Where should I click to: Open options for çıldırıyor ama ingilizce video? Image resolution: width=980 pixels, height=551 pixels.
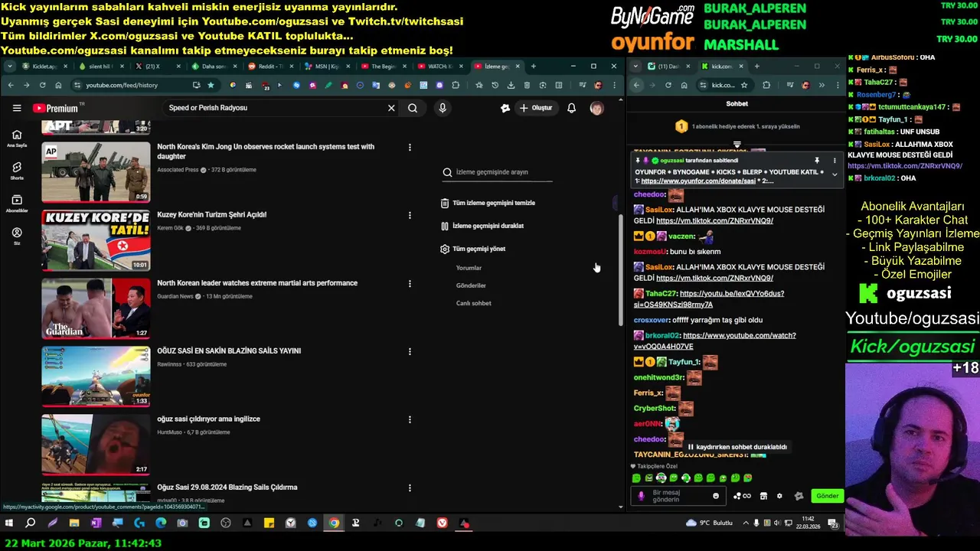410,419
